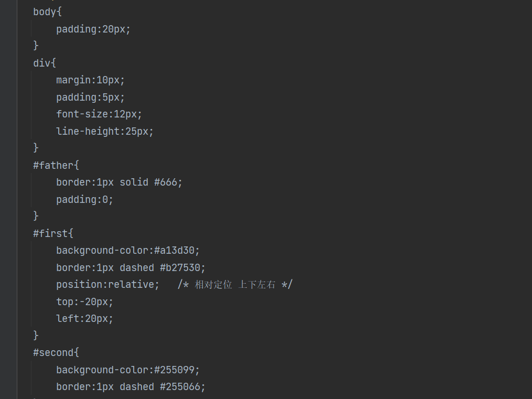Click the #255099 background color value

176,370
